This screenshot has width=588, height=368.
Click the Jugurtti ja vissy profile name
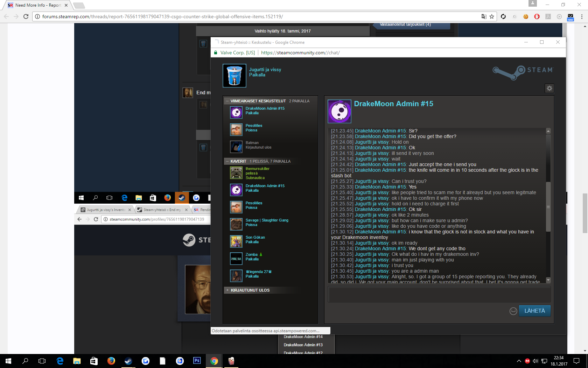tap(265, 70)
